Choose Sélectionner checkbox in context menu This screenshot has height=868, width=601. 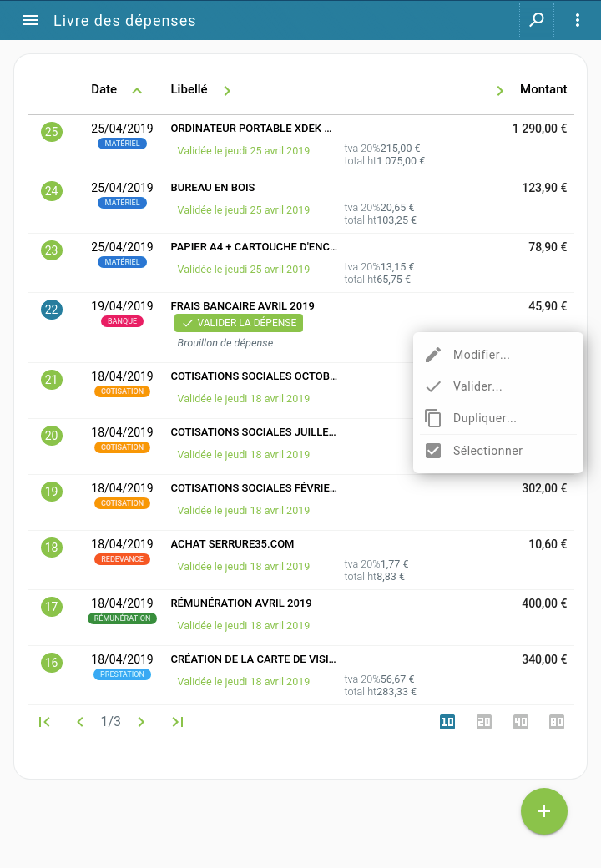433,451
